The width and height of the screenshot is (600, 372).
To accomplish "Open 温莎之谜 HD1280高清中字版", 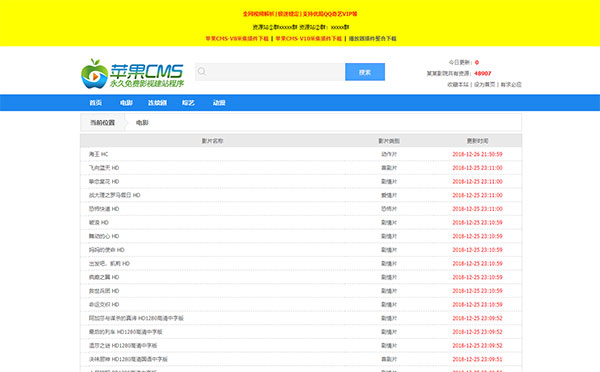I will coord(123,346).
